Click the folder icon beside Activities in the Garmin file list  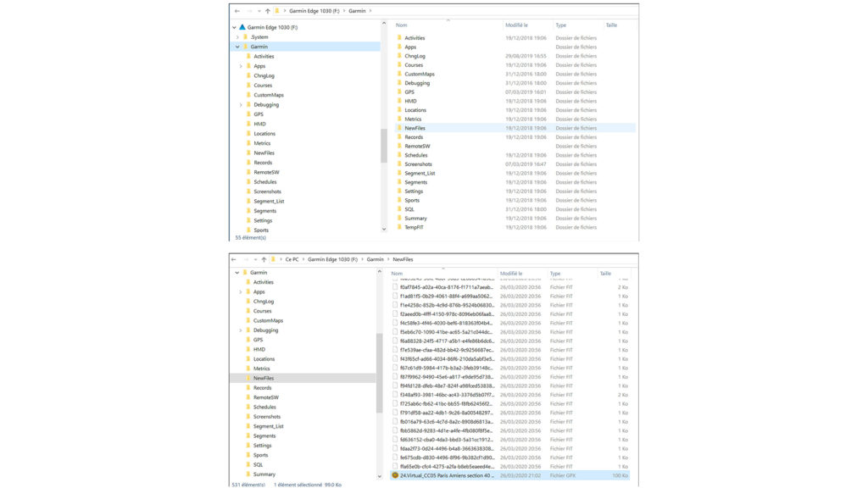tap(399, 37)
